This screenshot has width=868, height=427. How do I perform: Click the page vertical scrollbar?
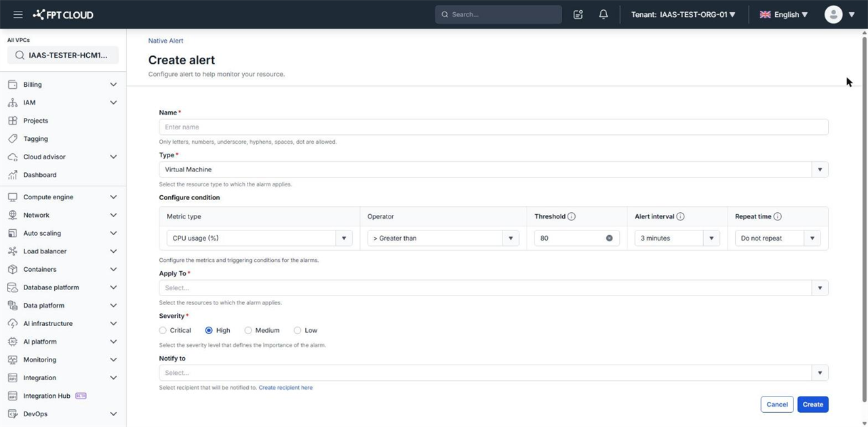[x=864, y=217]
